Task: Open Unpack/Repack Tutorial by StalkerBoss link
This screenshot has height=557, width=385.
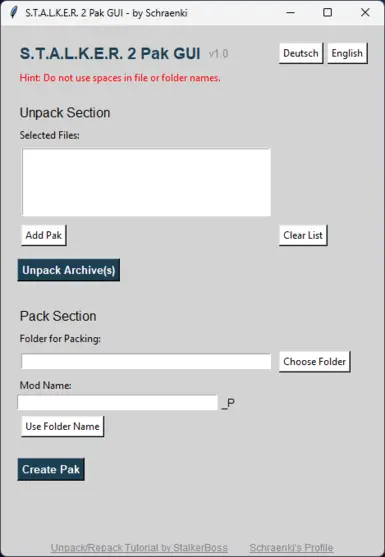Action: (139, 548)
